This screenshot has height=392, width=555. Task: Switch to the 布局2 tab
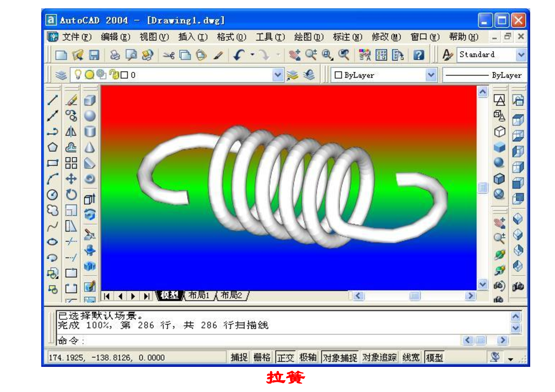click(x=232, y=296)
